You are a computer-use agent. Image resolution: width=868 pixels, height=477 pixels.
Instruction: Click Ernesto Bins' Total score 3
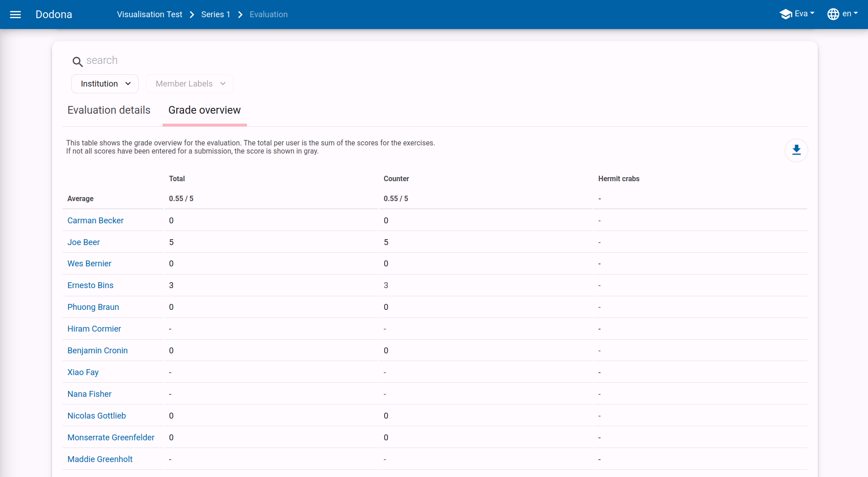171,285
